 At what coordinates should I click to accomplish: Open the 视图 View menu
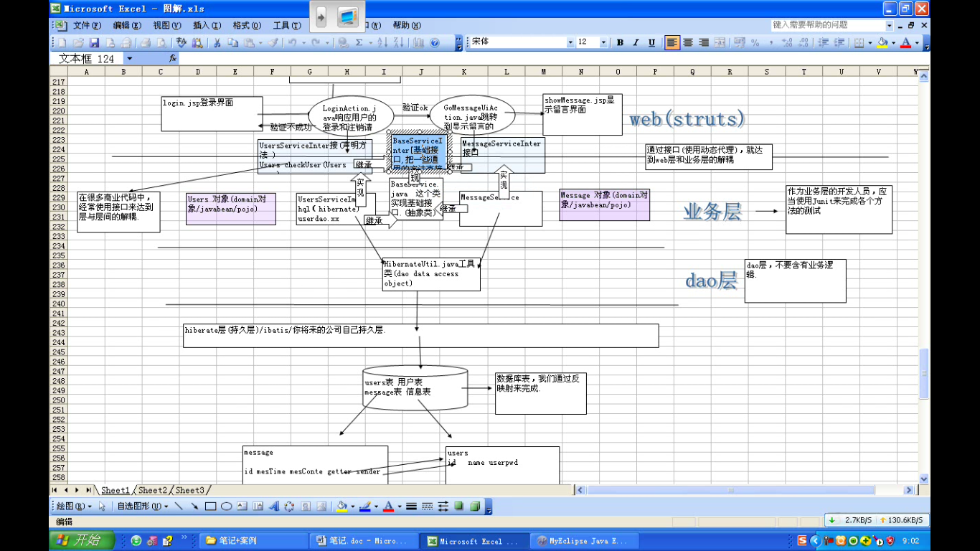(167, 25)
